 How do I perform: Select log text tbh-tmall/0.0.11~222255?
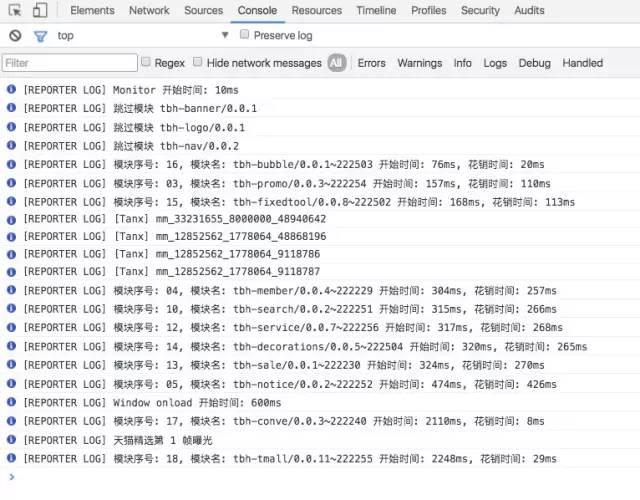pos(302,459)
